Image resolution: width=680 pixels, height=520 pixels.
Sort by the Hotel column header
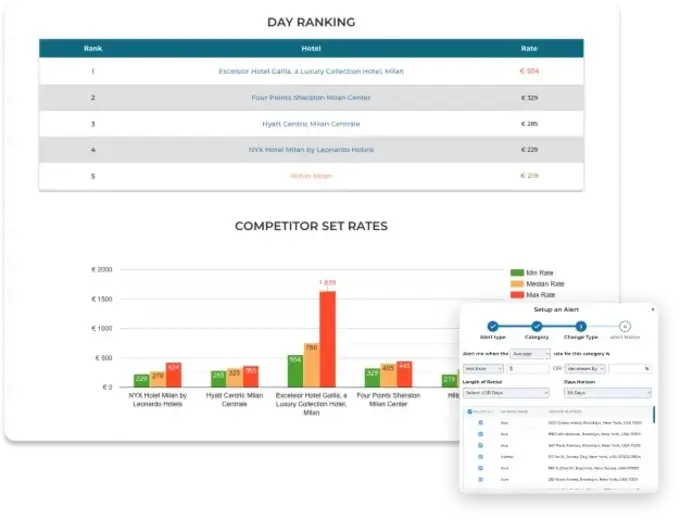click(x=311, y=49)
